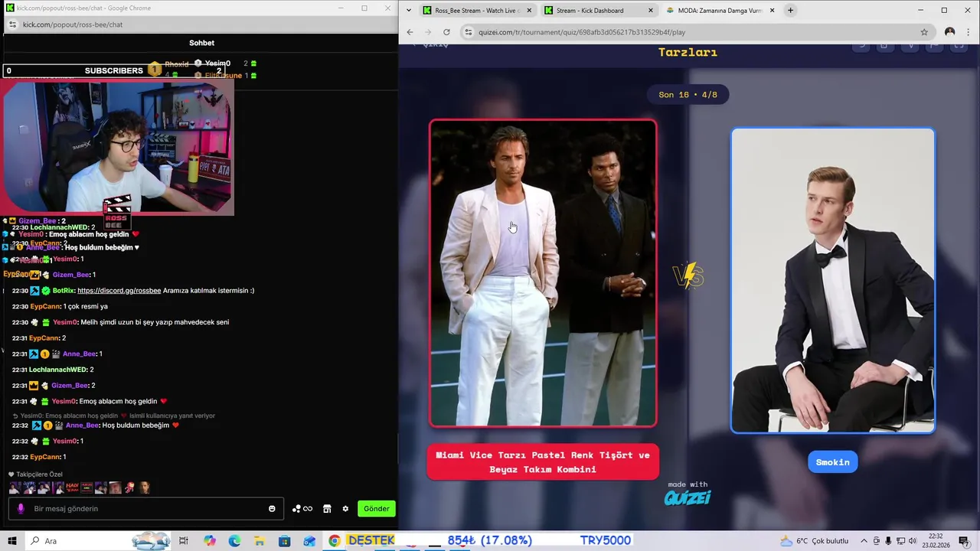The width and height of the screenshot is (980, 551).
Task: Vote for the blue Smokin label
Action: tap(832, 462)
